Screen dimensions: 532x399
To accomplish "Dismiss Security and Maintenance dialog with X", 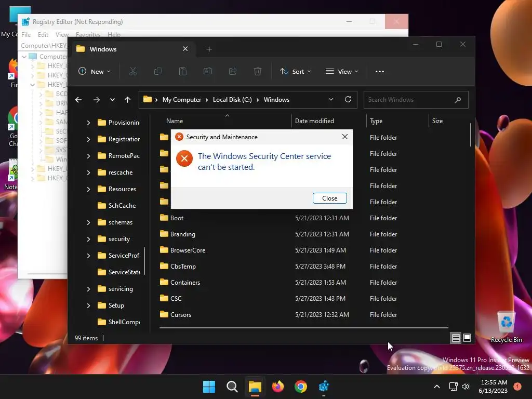I will coord(345,137).
